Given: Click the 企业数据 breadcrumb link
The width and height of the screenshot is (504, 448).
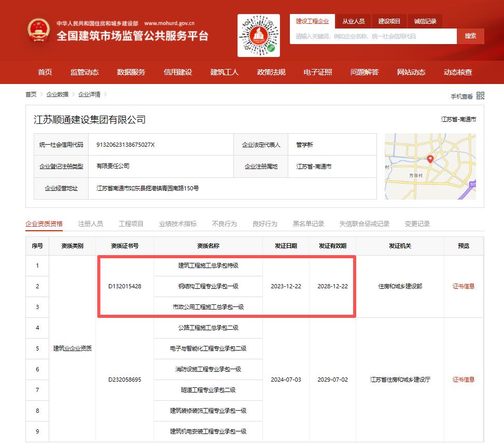Looking at the screenshot, I should click(x=57, y=94).
